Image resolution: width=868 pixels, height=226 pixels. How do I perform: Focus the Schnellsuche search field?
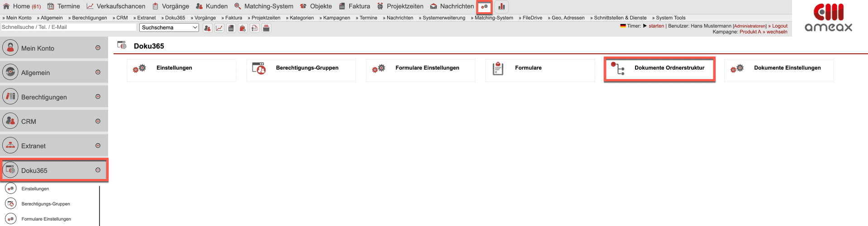[68, 27]
